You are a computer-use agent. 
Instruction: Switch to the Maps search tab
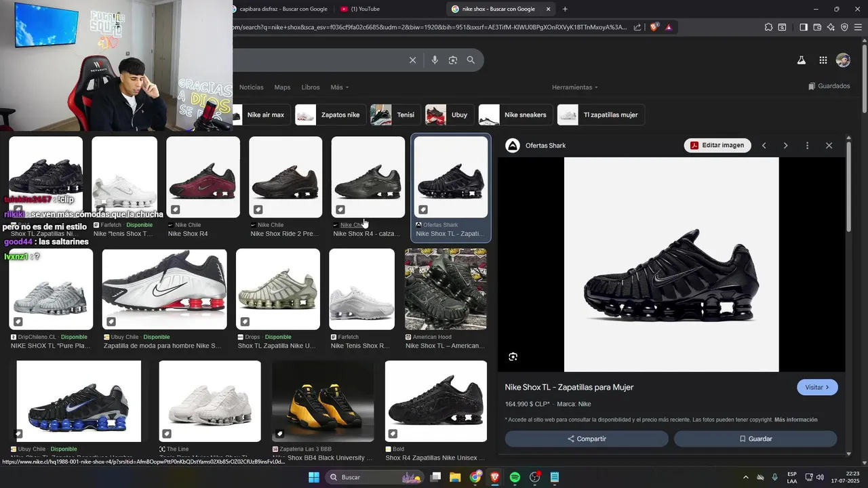pos(282,87)
